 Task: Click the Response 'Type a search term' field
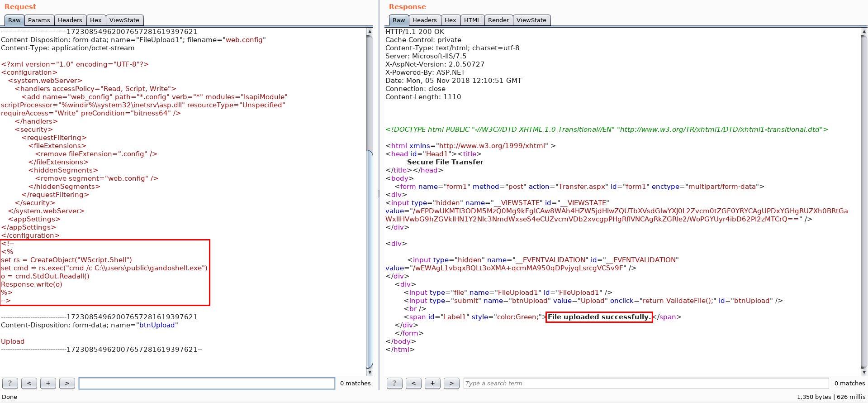tap(646, 384)
